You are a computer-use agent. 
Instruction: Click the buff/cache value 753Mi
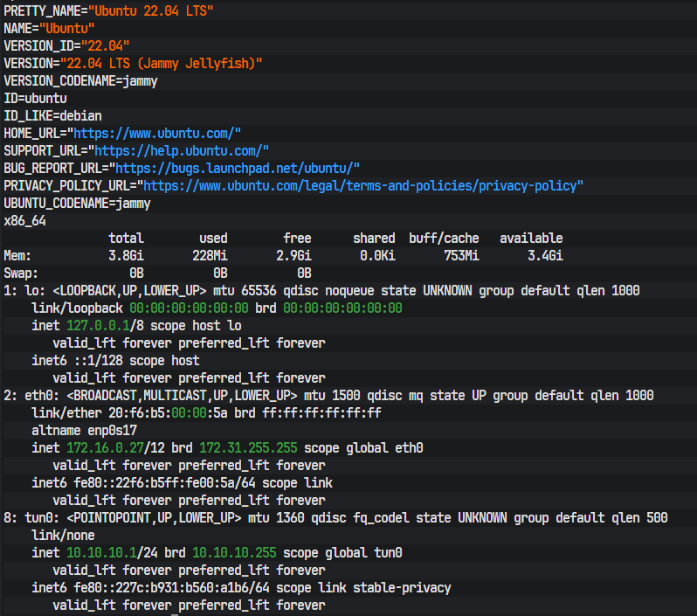pyautogui.click(x=461, y=256)
